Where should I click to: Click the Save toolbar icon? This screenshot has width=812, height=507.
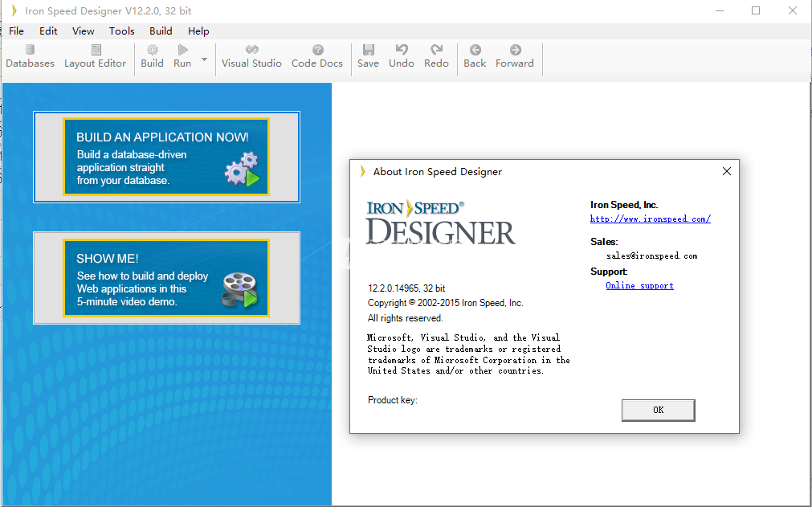pos(368,51)
